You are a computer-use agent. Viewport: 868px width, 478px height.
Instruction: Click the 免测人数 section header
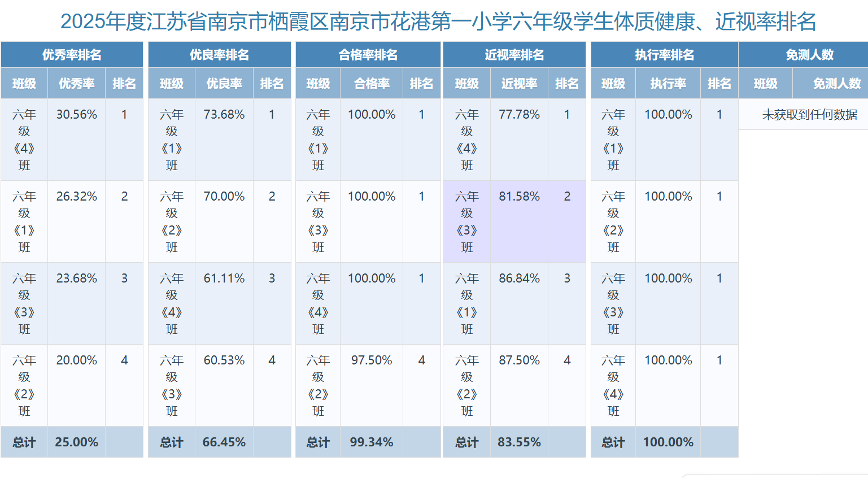point(809,55)
